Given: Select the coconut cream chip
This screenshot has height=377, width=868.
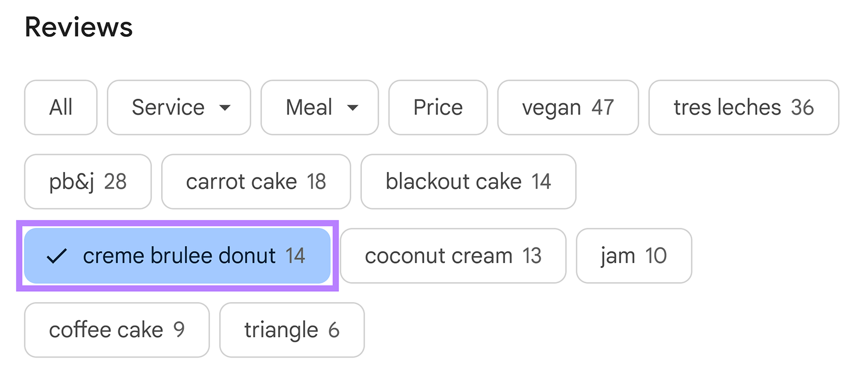Looking at the screenshot, I should tap(453, 255).
